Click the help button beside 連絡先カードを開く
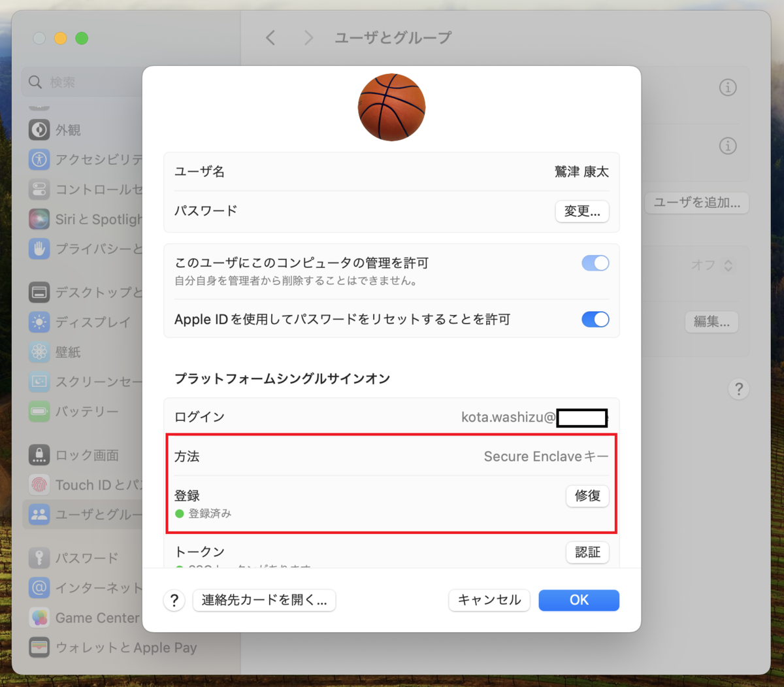 (174, 601)
